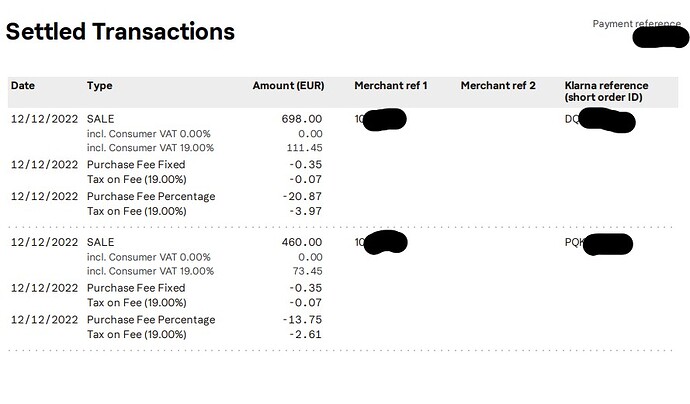Click the SALE label beside 460.00

[x=101, y=242]
